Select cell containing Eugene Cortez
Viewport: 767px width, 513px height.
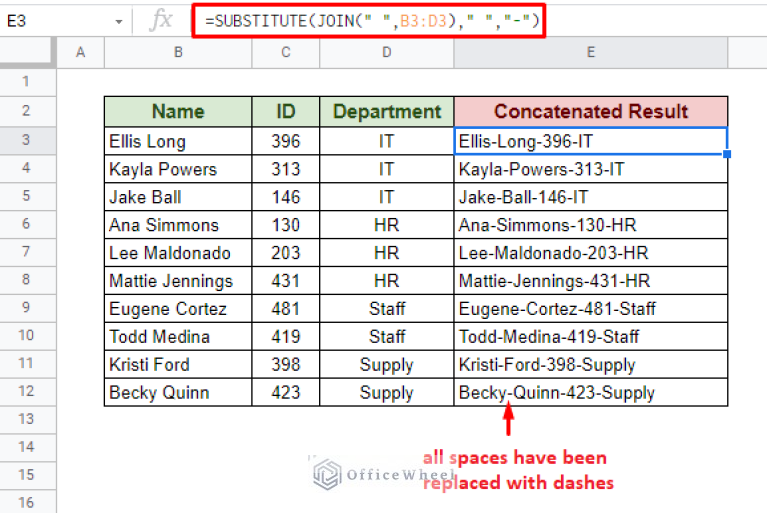click(178, 309)
